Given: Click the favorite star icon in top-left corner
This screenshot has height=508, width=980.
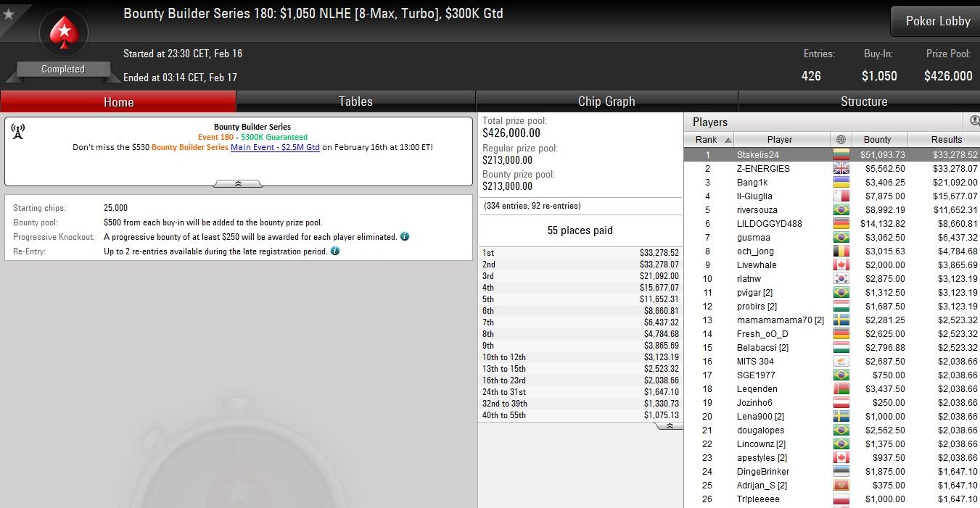Looking at the screenshot, I should point(9,14).
